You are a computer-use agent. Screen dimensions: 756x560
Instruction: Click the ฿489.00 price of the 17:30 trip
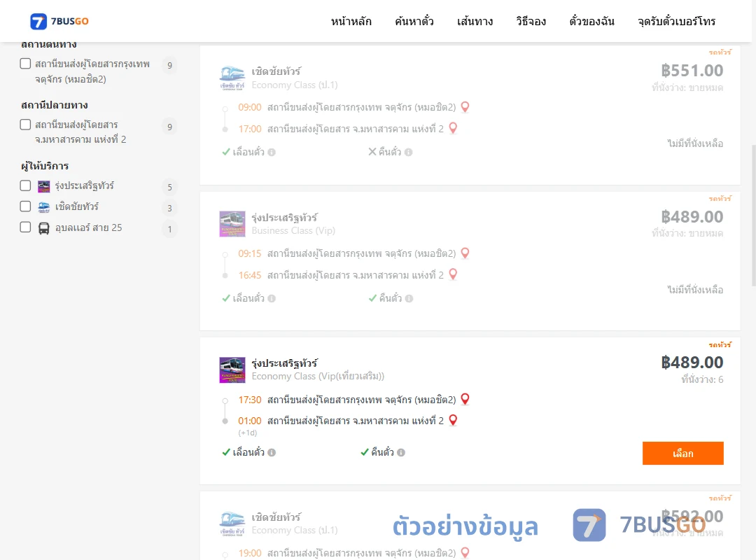tap(692, 362)
